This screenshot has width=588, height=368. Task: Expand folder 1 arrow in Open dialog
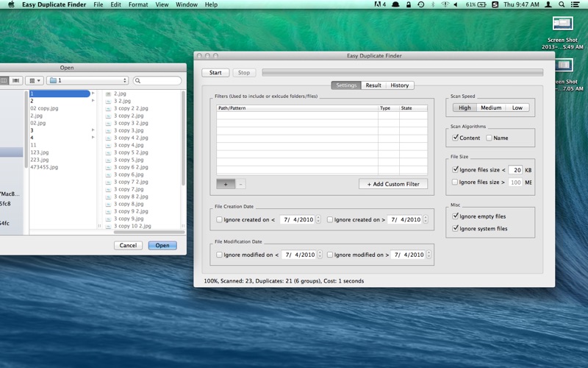click(93, 93)
